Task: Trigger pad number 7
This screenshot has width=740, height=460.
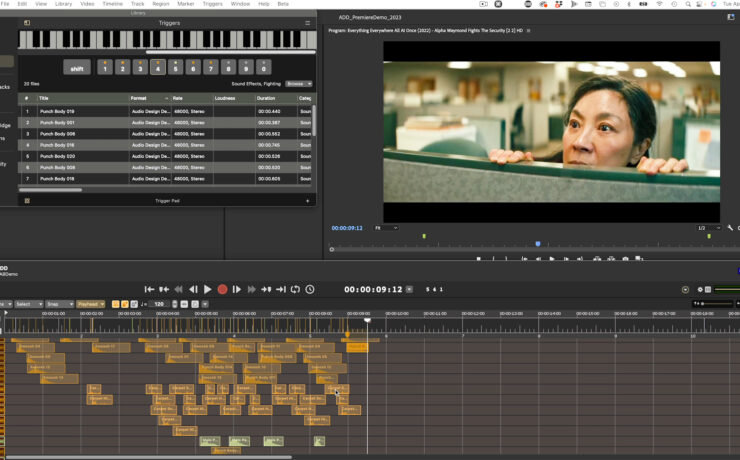Action: (x=210, y=68)
